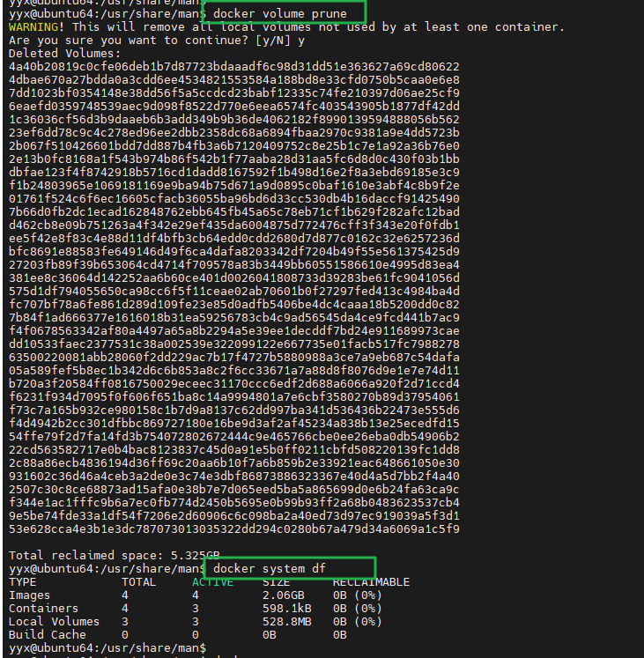
Task: Click the 598.1kB containers size value
Action: click(x=286, y=609)
